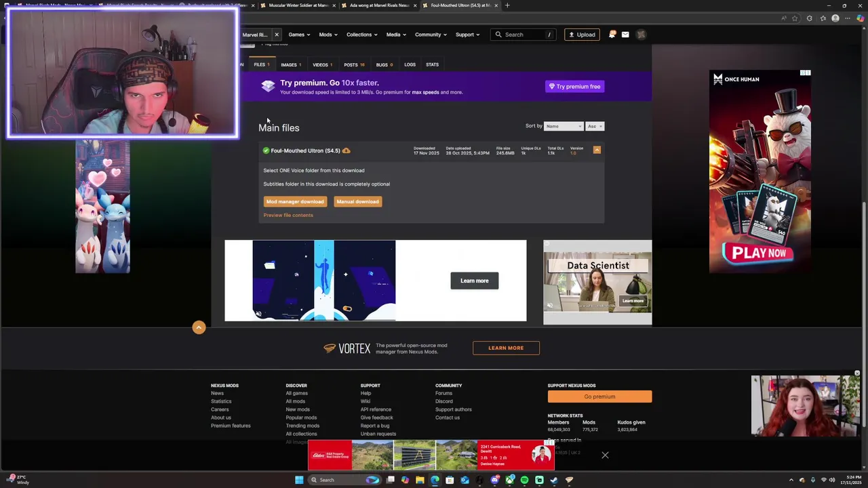Expand the Collections menu
868x488 pixels.
(362, 35)
